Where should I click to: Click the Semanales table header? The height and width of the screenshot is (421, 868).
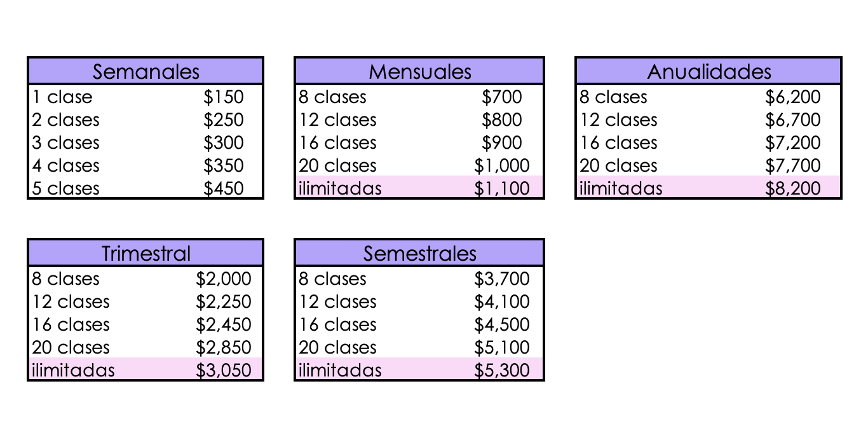[146, 71]
